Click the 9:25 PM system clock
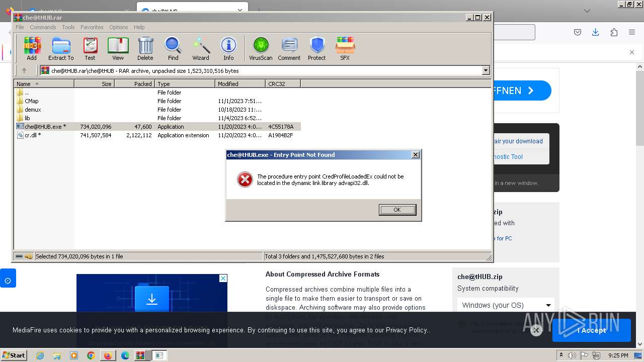This screenshot has width=644, height=362. tap(618, 355)
